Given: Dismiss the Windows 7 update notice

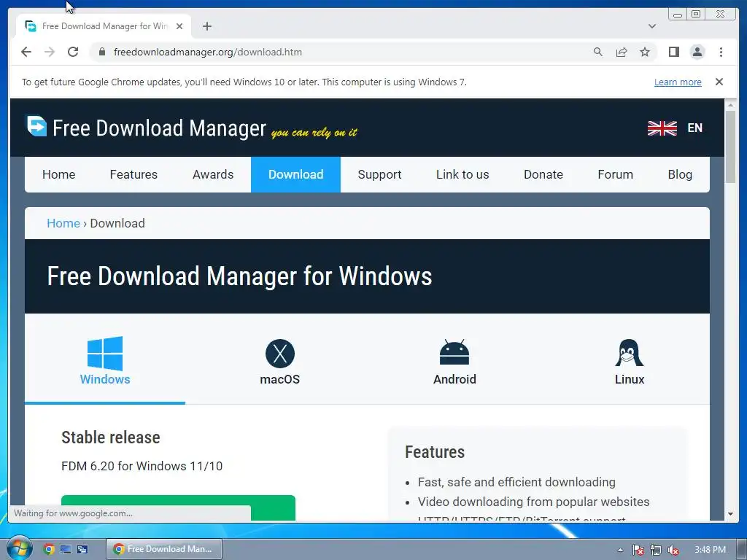Looking at the screenshot, I should coord(719,82).
